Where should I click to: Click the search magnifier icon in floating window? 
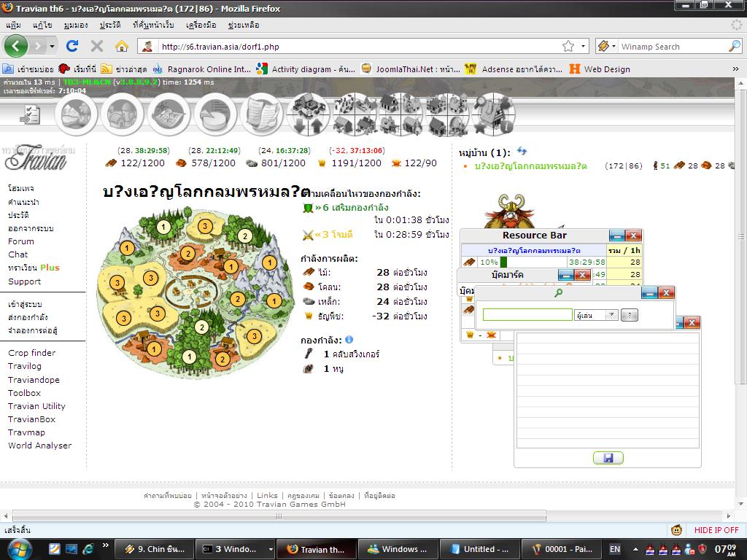[558, 292]
